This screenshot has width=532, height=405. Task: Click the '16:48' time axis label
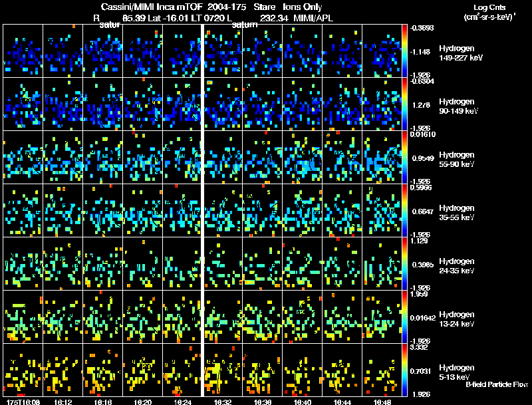382,402
